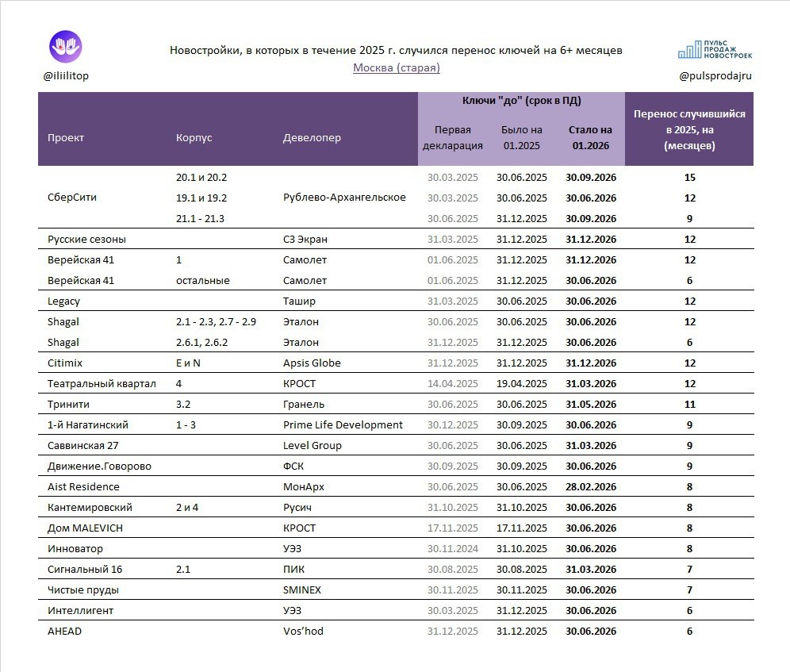Viewport: 790px width, 672px height.
Task: Select the Citimix project row
Action: (x=396, y=363)
